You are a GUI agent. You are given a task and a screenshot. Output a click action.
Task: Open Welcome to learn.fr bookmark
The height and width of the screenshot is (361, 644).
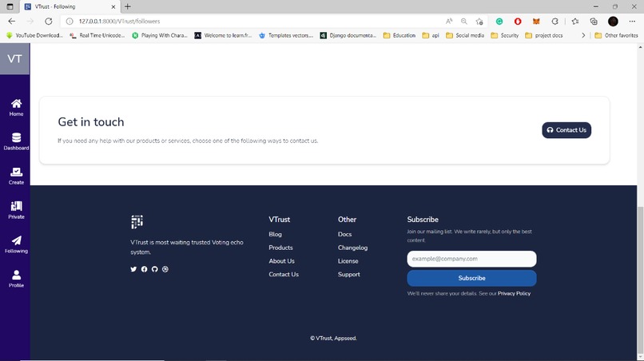coord(223,35)
